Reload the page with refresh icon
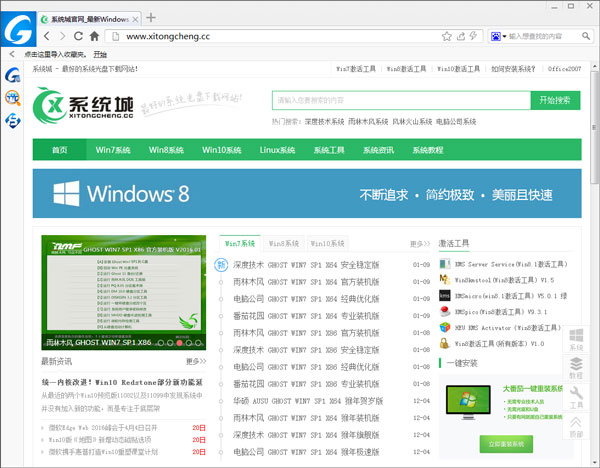Image resolution: width=600 pixels, height=468 pixels. point(78,36)
